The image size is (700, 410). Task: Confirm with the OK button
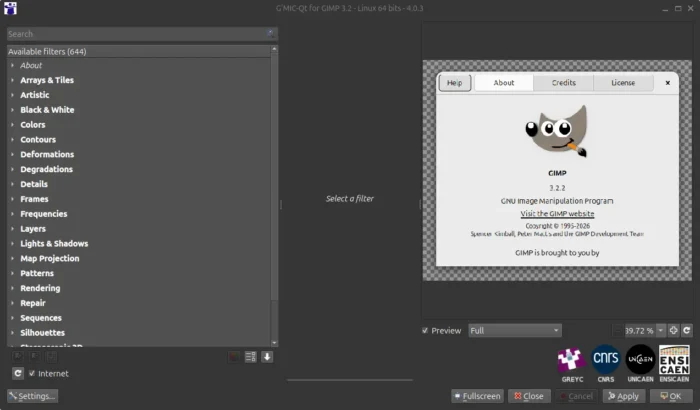click(x=671, y=396)
